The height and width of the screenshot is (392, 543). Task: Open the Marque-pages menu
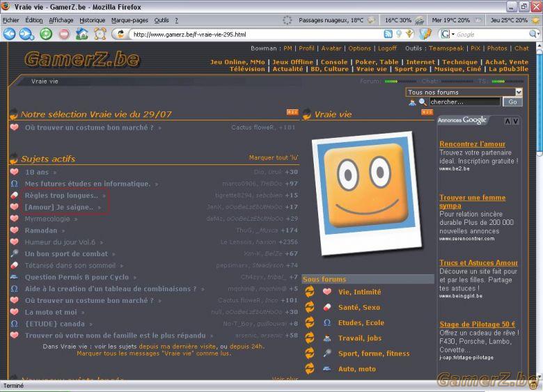[x=129, y=20]
